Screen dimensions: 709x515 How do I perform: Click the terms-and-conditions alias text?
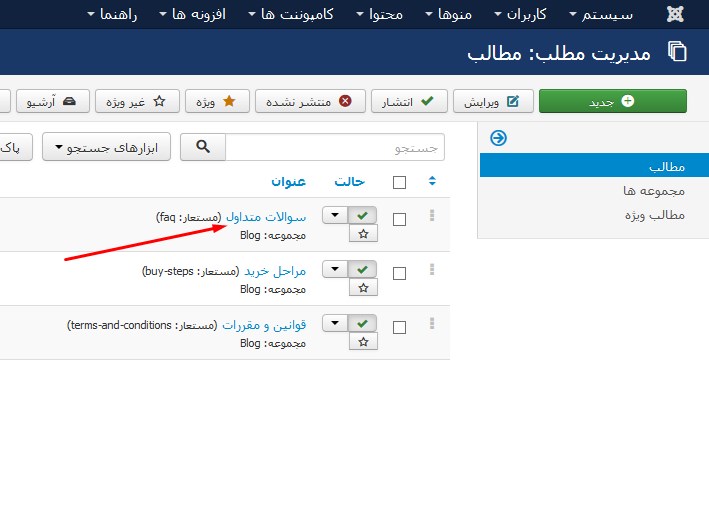[142, 326]
